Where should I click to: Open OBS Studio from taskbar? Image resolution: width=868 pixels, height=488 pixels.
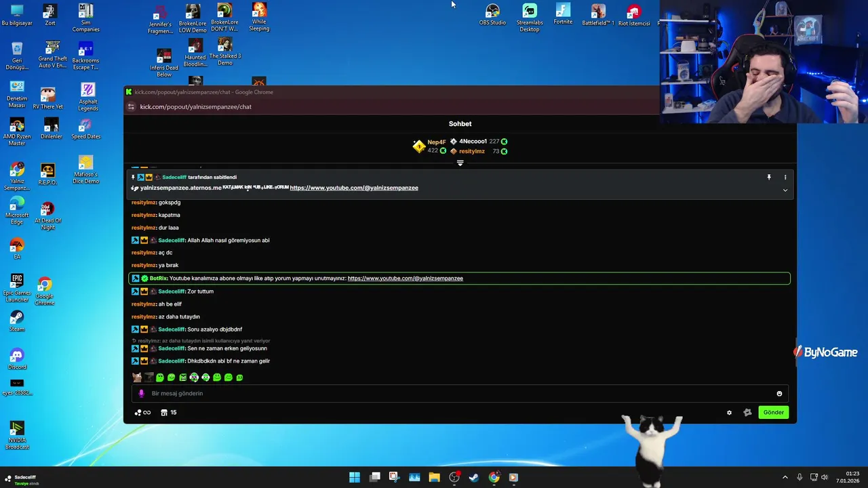tap(454, 477)
